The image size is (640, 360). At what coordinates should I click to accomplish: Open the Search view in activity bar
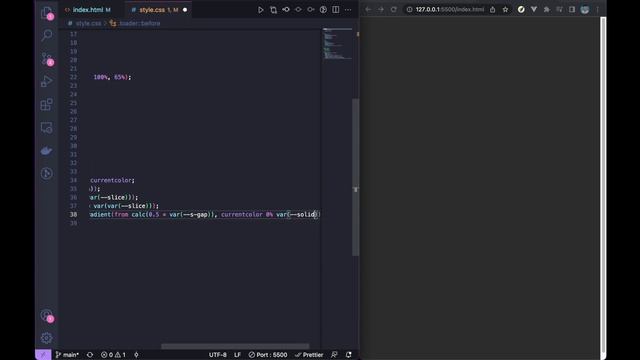pyautogui.click(x=47, y=35)
